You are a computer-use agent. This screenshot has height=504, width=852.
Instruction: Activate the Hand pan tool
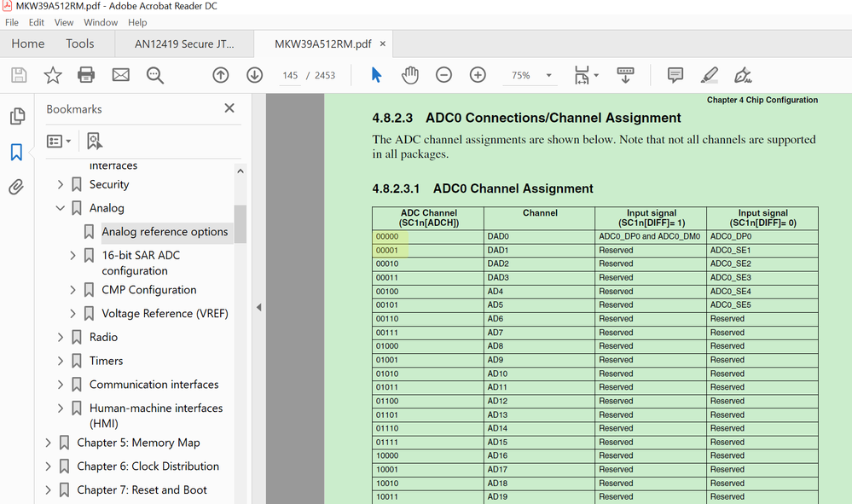click(x=410, y=75)
